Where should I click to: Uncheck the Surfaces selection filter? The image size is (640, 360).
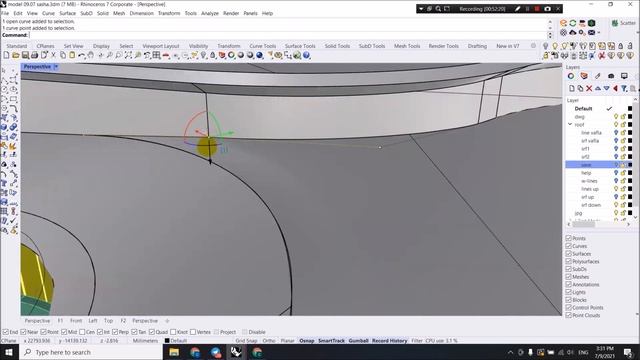click(x=569, y=253)
